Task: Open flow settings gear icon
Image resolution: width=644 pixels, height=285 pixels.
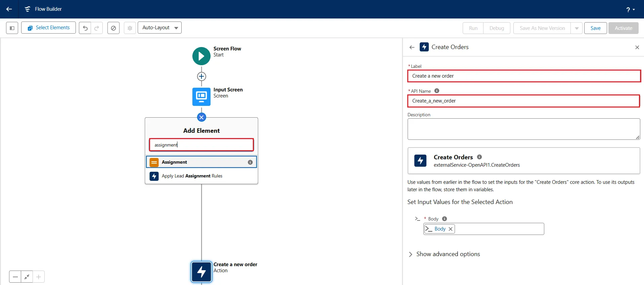Action: click(130, 28)
